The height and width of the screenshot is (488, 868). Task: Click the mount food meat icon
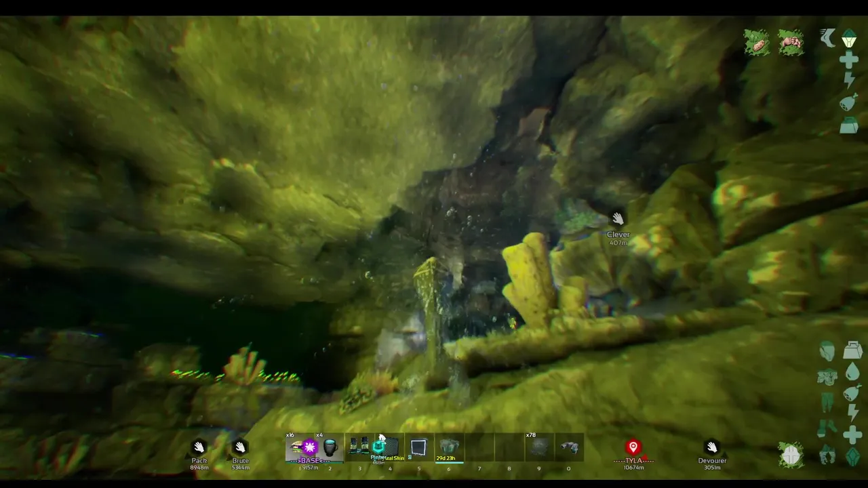pos(848,103)
